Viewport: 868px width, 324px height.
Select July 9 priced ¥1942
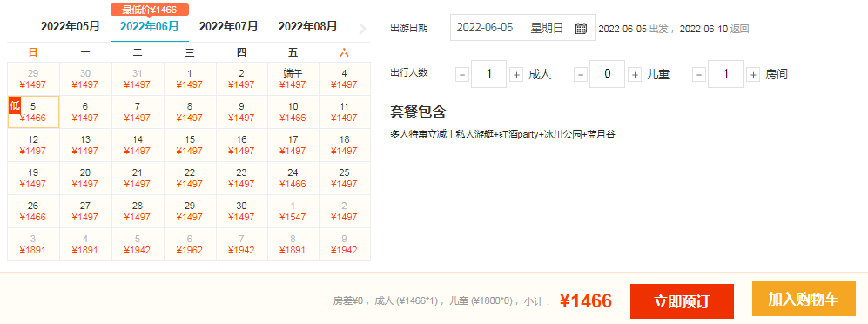coord(344,244)
